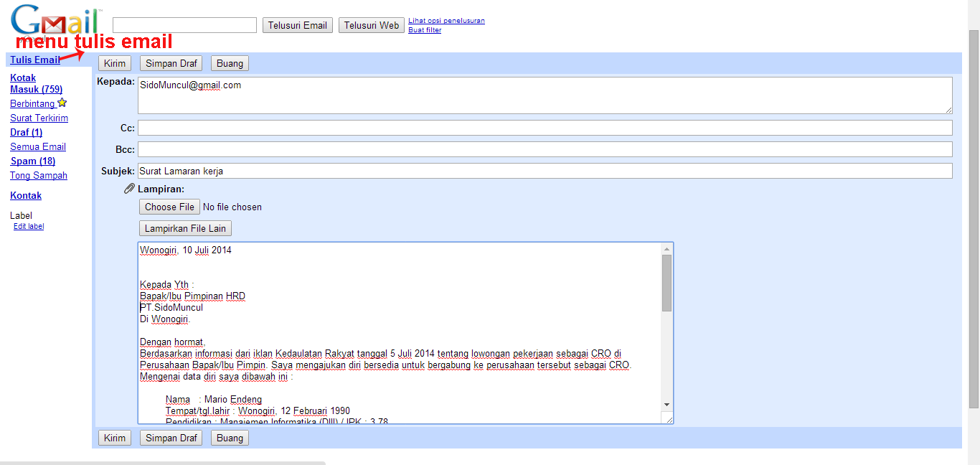Image resolution: width=980 pixels, height=465 pixels.
Task: Click the text 'Bapak/Ibu Pimpinan HRD'
Action: pyautogui.click(x=193, y=296)
